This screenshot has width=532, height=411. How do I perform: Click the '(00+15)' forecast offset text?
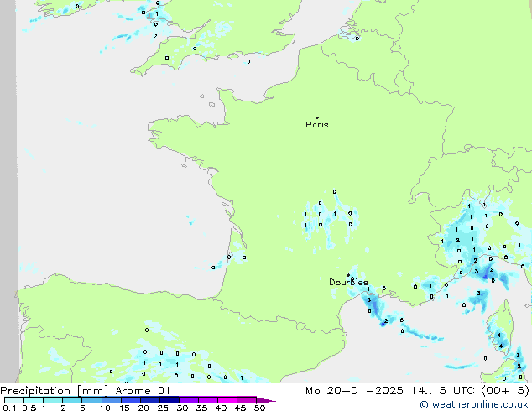pyautogui.click(x=505, y=391)
